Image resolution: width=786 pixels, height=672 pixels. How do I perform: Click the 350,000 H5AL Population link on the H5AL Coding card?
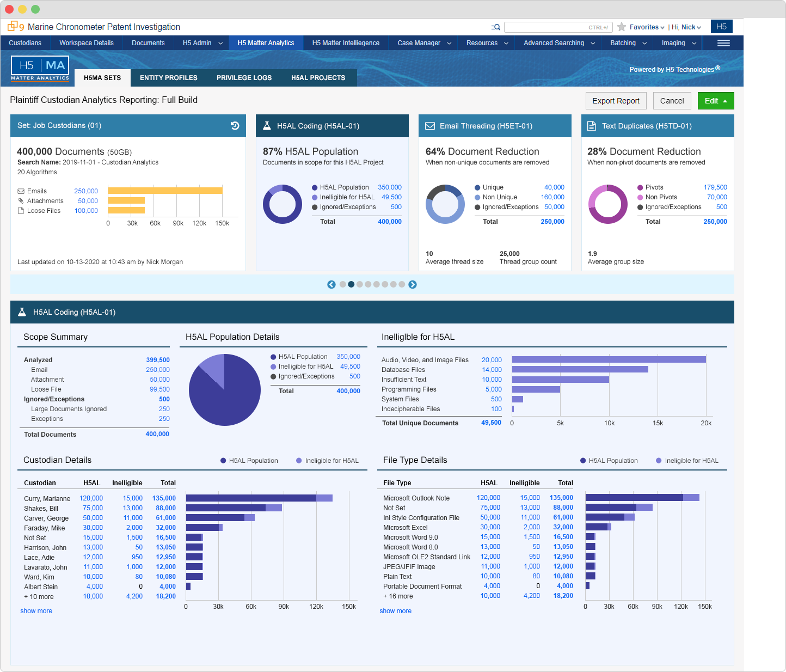(390, 187)
